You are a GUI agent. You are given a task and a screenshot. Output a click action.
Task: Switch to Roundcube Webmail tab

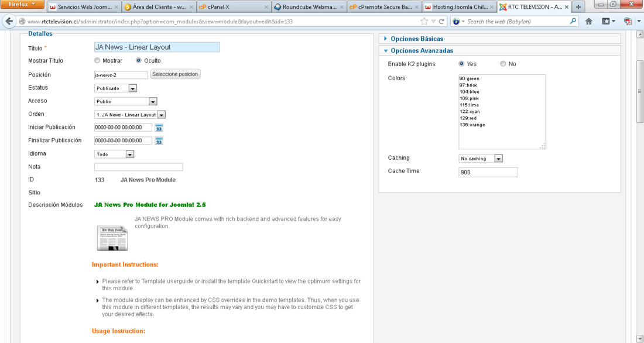coord(309,7)
